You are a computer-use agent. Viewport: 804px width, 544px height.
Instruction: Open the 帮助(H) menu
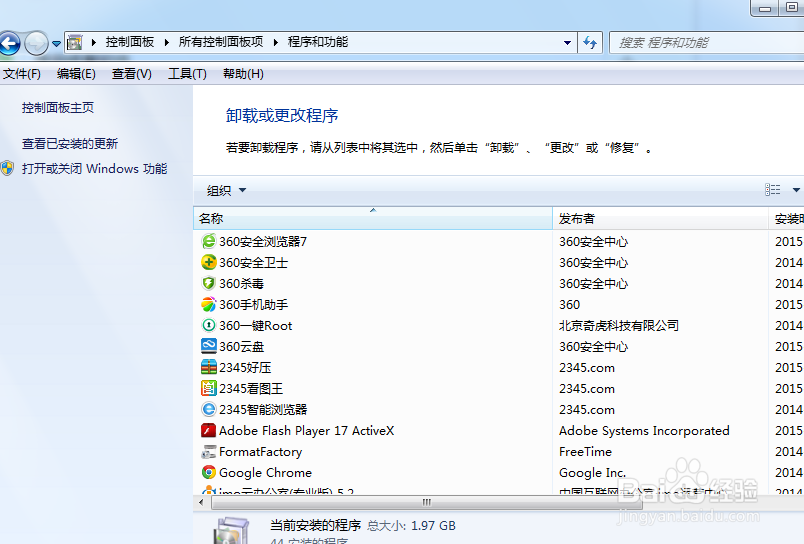[x=243, y=74]
